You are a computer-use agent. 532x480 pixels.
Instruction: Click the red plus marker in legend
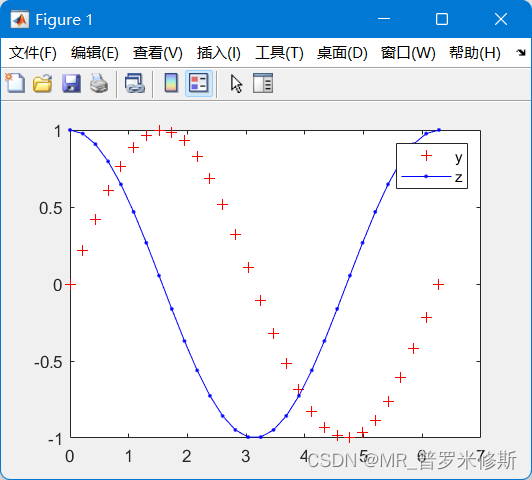(x=426, y=156)
